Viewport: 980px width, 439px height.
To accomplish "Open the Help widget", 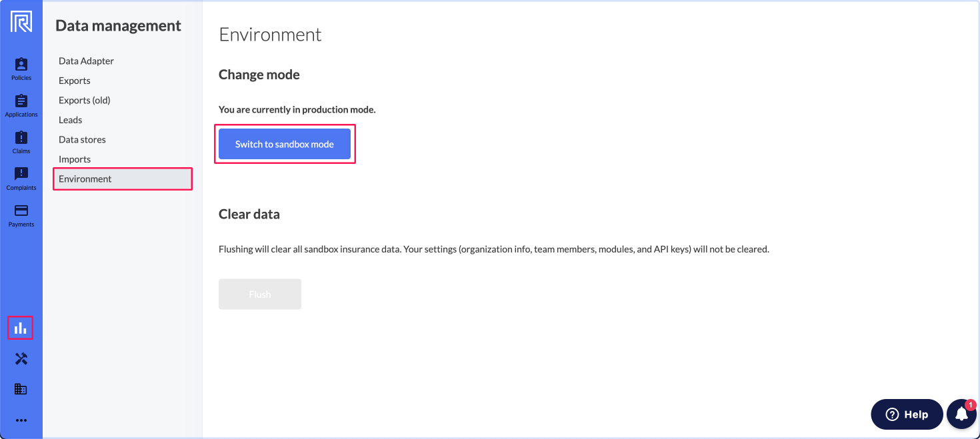I will [907, 414].
